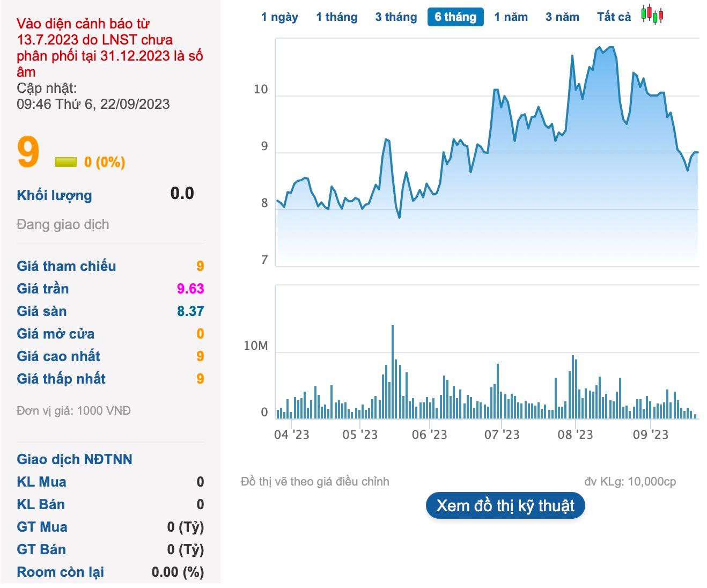Click the large current price 9
Viewport: 707px width, 588px height.
coord(28,152)
